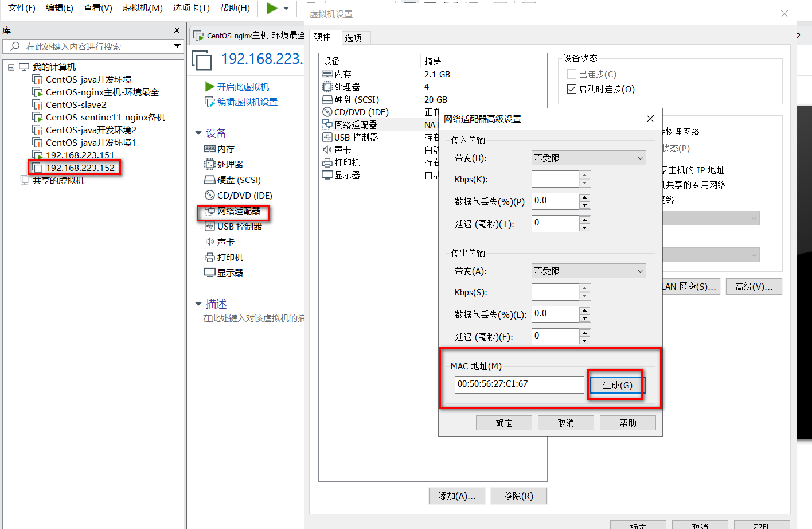The image size is (812, 529).
Task: Click 取消 in network advanced settings dialog
Action: tap(566, 423)
